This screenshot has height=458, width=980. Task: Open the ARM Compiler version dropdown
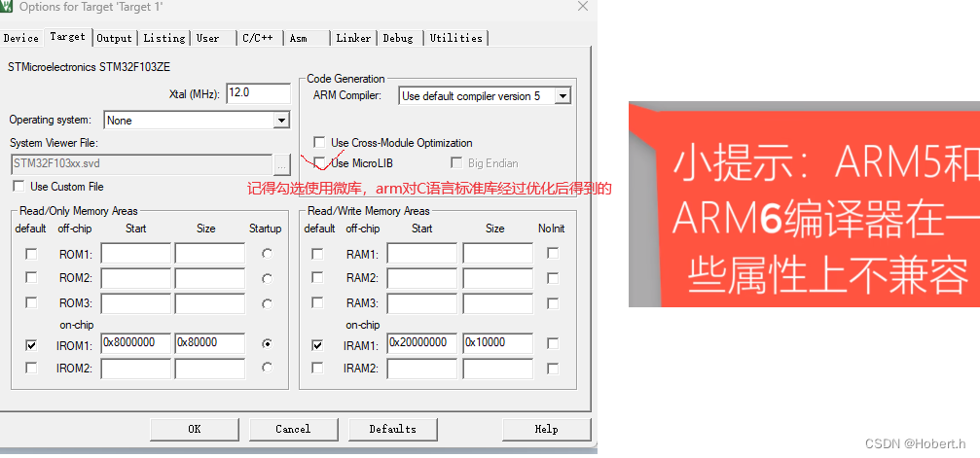pyautogui.click(x=563, y=96)
